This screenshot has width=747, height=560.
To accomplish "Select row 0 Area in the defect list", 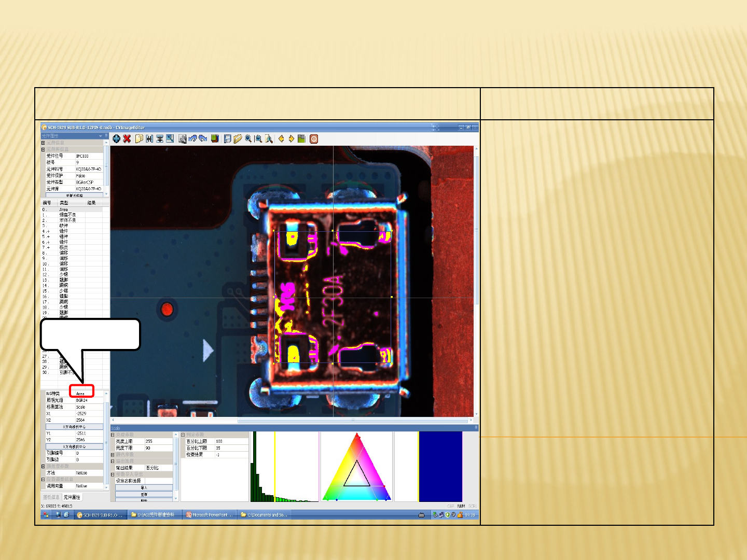I will pos(73,209).
